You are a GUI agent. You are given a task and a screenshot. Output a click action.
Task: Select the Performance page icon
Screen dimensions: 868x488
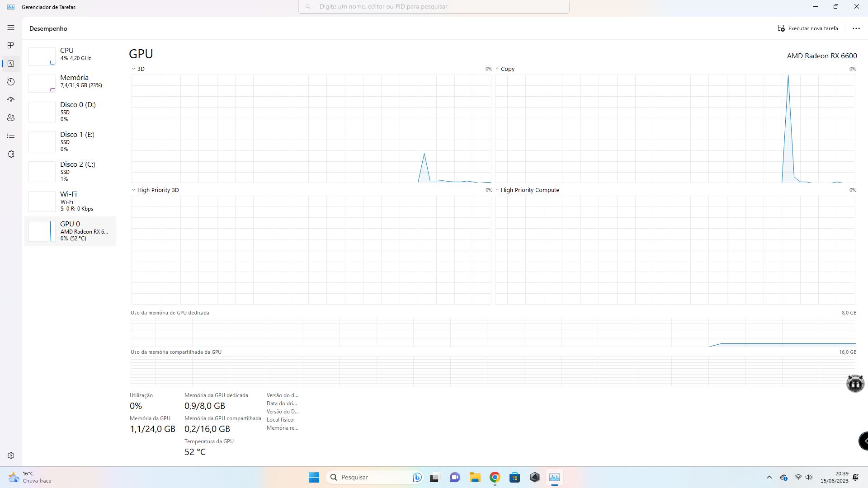[x=11, y=64]
